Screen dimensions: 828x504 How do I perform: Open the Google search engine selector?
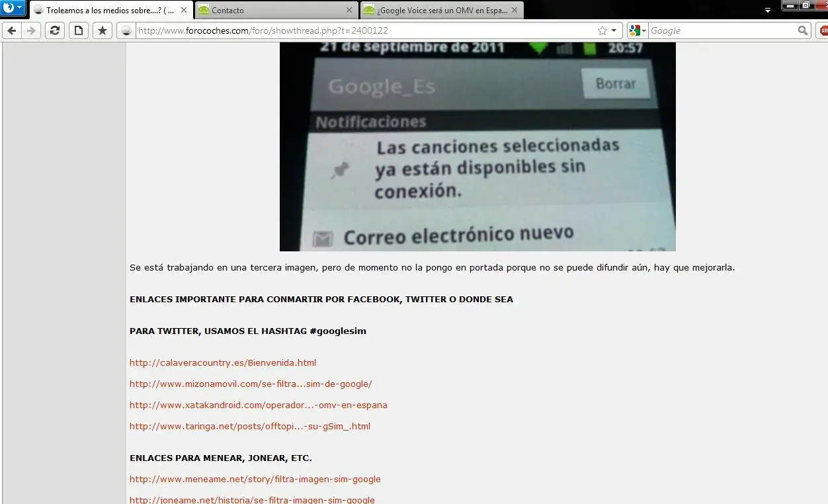[638, 30]
